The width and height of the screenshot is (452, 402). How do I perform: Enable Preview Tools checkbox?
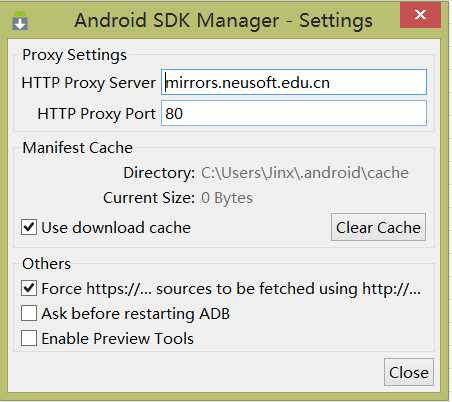point(29,338)
